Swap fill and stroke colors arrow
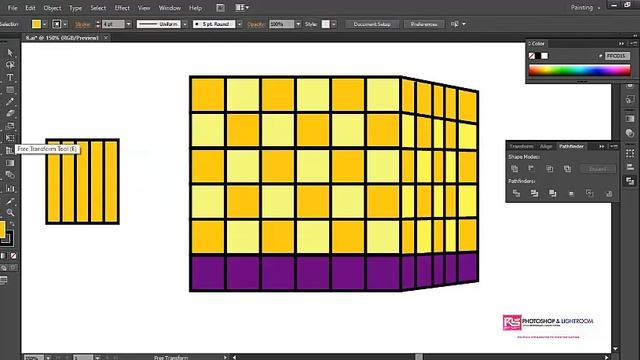This screenshot has height=360, width=640. [12, 224]
